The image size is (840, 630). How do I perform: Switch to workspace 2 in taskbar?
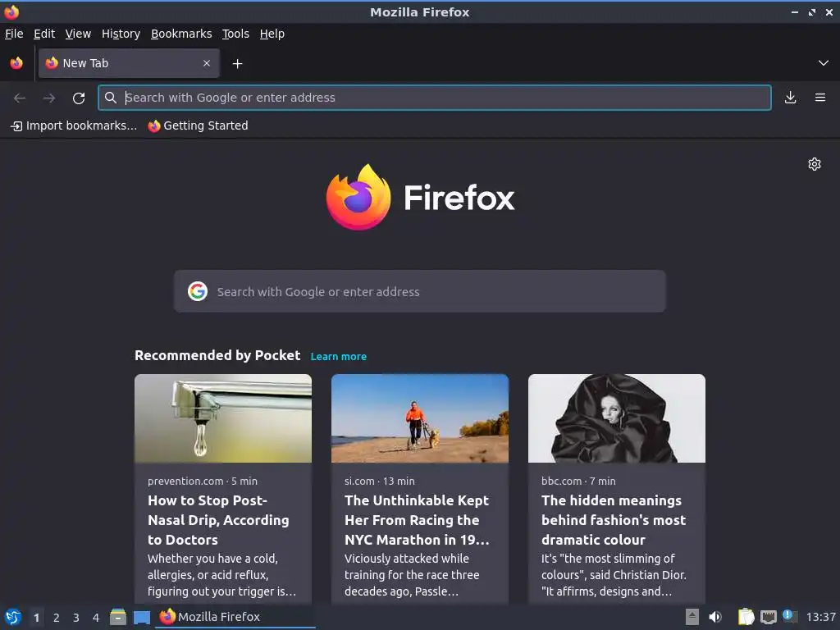[57, 618]
